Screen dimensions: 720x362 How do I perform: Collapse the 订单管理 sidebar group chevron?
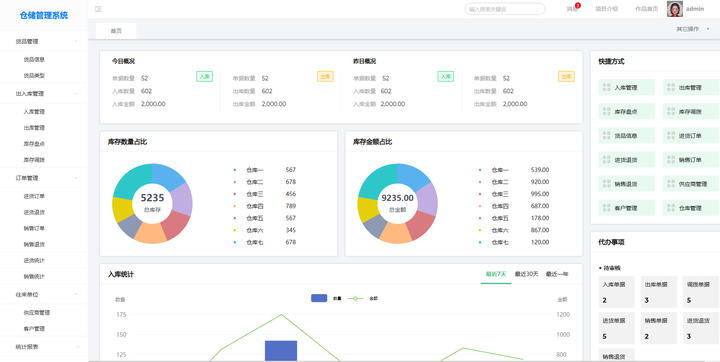76,178
